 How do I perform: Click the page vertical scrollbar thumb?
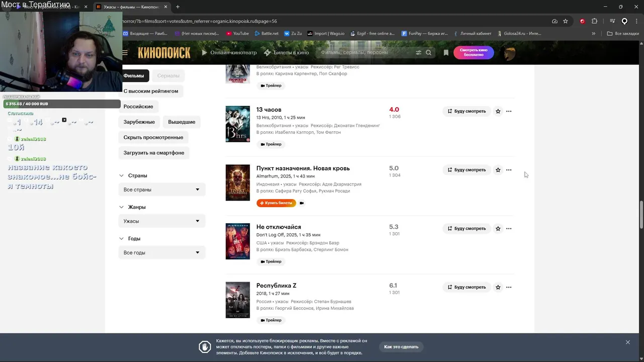point(641,215)
